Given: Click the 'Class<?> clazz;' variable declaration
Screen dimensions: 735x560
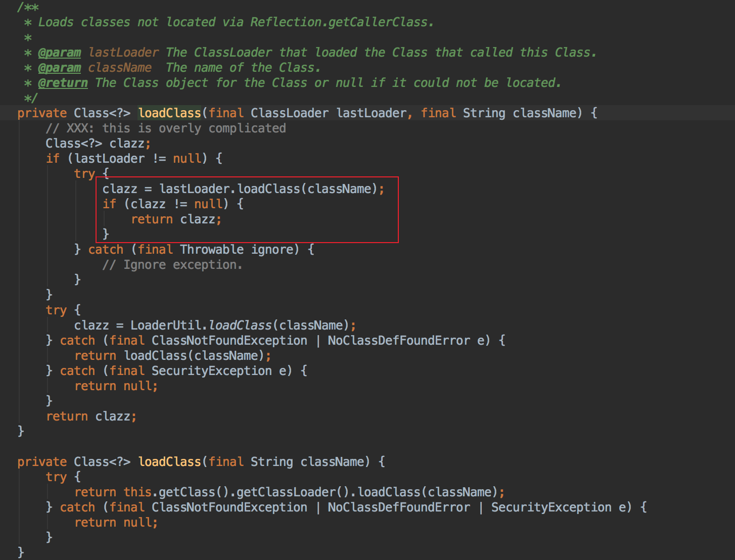Looking at the screenshot, I should 98,144.
